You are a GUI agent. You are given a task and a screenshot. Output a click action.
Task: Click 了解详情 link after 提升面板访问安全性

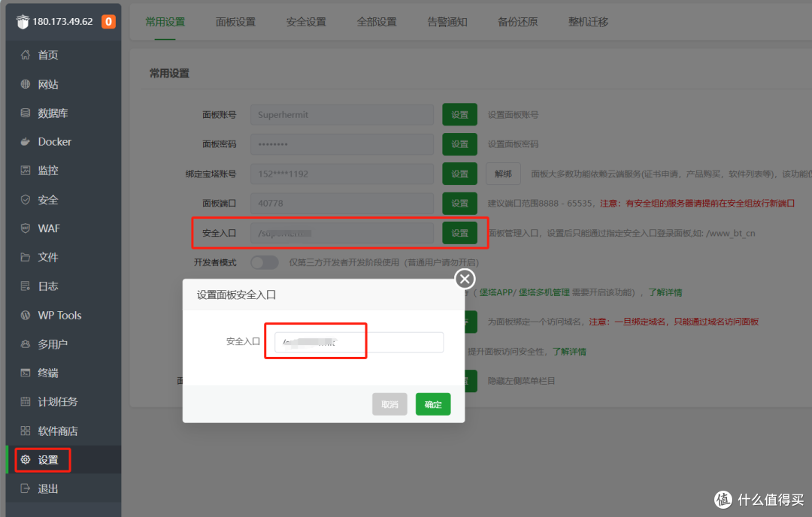tap(569, 352)
